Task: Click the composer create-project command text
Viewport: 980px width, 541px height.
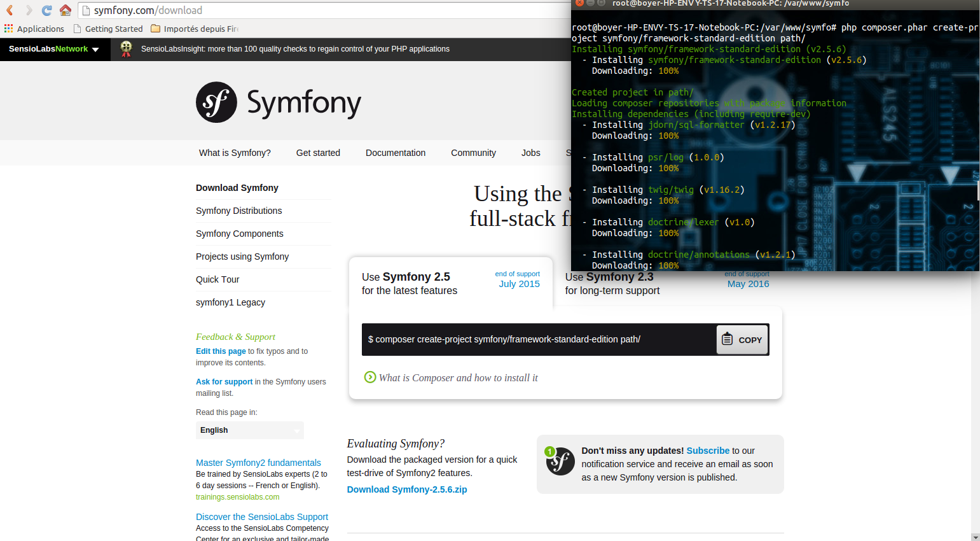Action: pos(504,339)
